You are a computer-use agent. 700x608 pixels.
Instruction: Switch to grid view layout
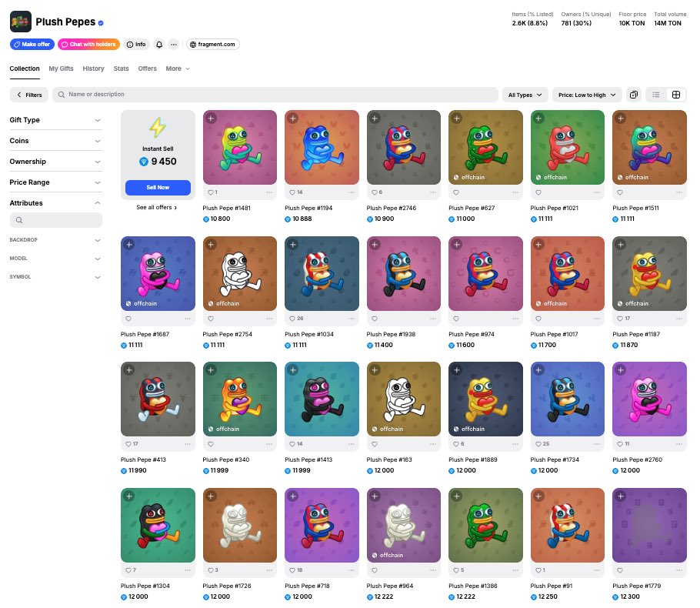[676, 95]
